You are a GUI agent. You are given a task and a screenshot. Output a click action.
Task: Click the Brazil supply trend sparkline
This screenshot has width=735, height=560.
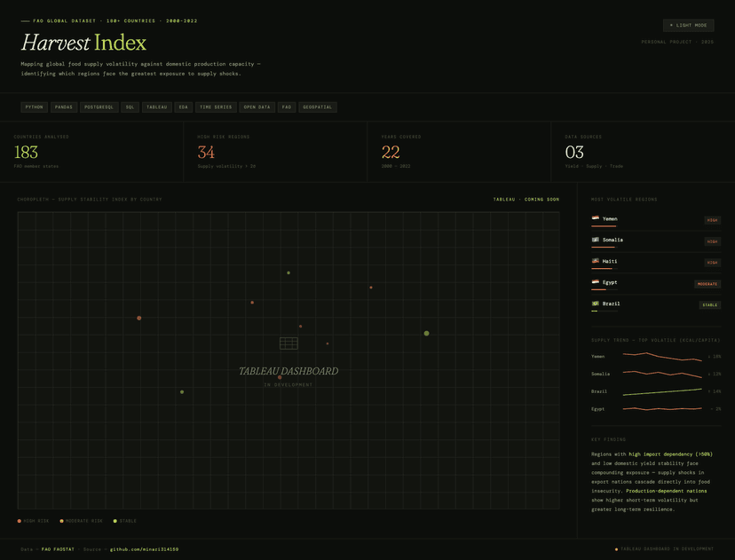(x=662, y=391)
